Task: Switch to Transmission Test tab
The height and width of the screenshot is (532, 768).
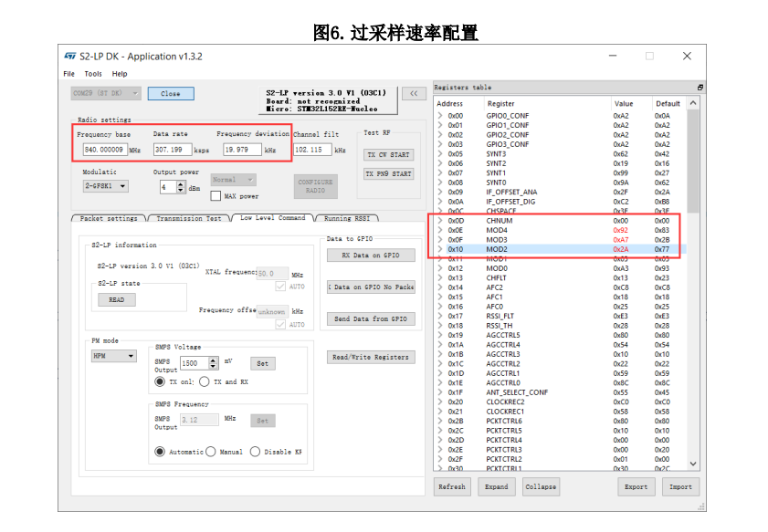Action: click(188, 218)
